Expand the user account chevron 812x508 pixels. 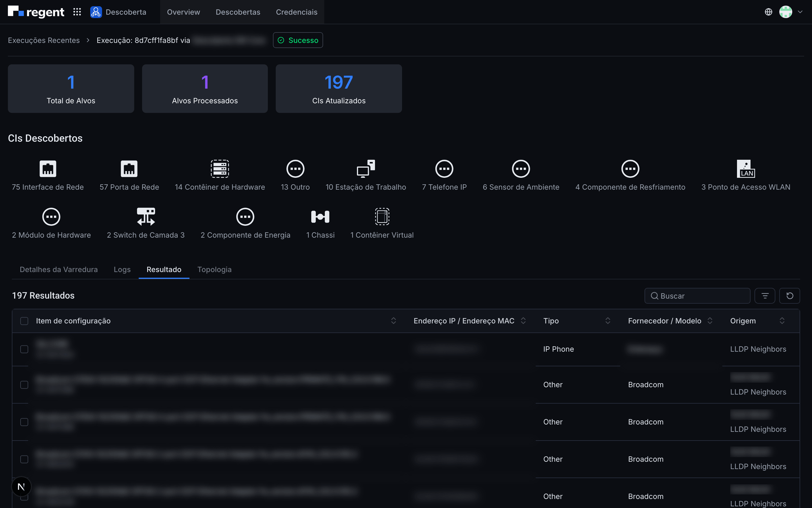coord(800,12)
